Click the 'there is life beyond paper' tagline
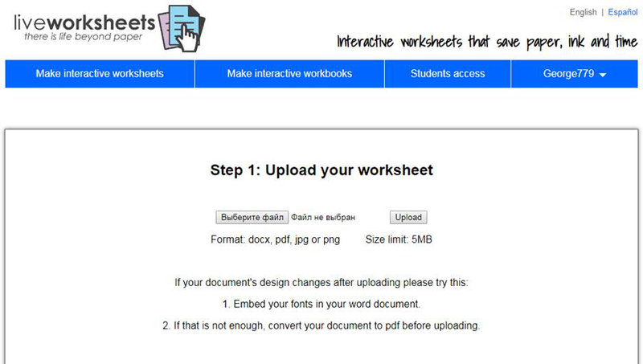This screenshot has width=643, height=364. [80, 37]
